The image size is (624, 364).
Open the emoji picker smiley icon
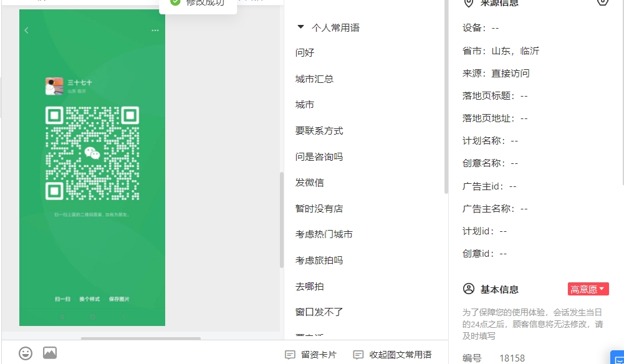(x=26, y=353)
